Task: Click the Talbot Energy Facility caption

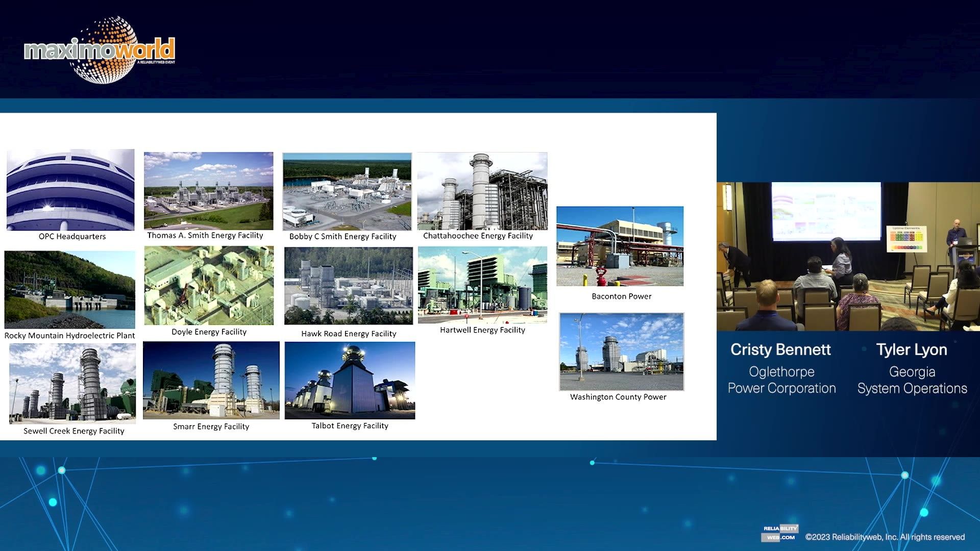Action: (x=350, y=425)
